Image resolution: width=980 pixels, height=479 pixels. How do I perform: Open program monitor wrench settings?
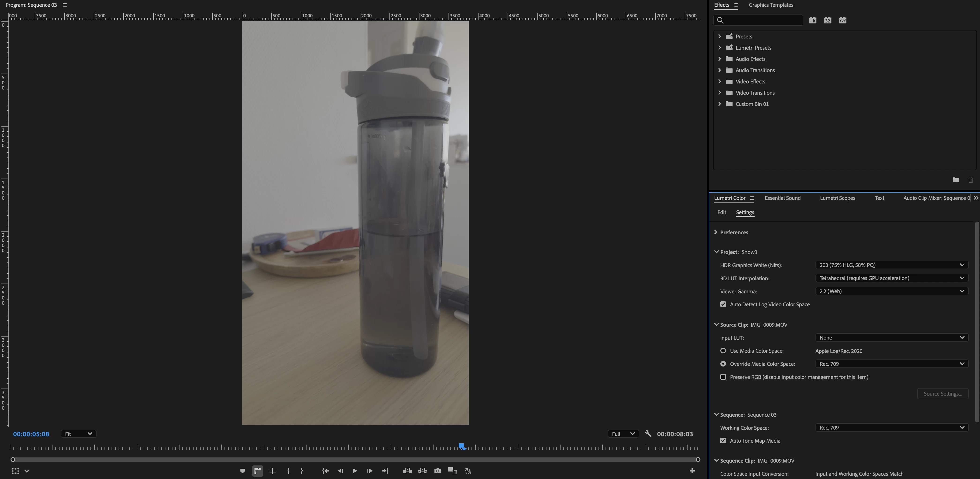pos(648,434)
